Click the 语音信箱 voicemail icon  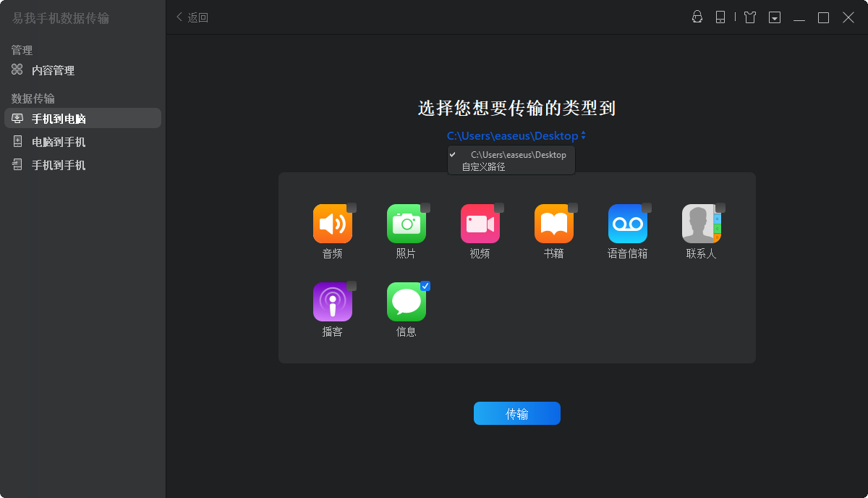[628, 224]
